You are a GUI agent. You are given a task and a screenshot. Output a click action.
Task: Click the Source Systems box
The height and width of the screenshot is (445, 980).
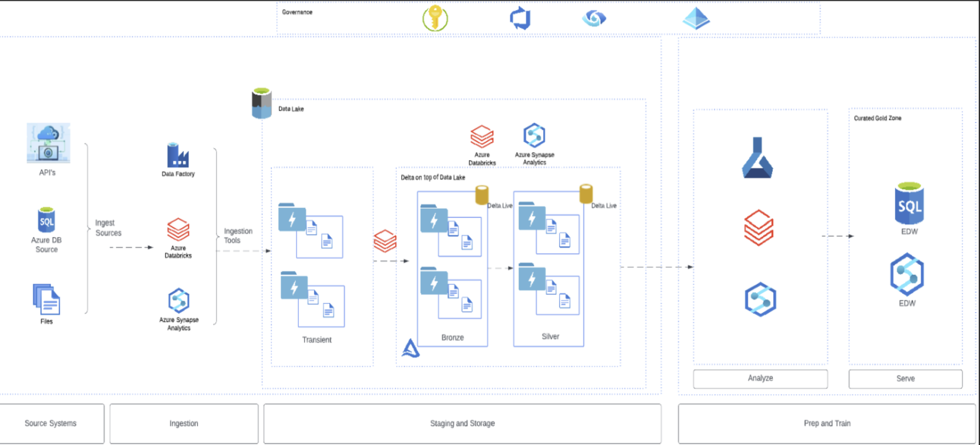pos(52,423)
